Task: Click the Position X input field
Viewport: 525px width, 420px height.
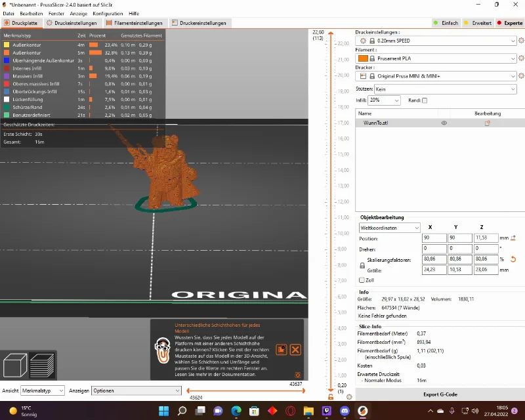Action: pos(434,238)
